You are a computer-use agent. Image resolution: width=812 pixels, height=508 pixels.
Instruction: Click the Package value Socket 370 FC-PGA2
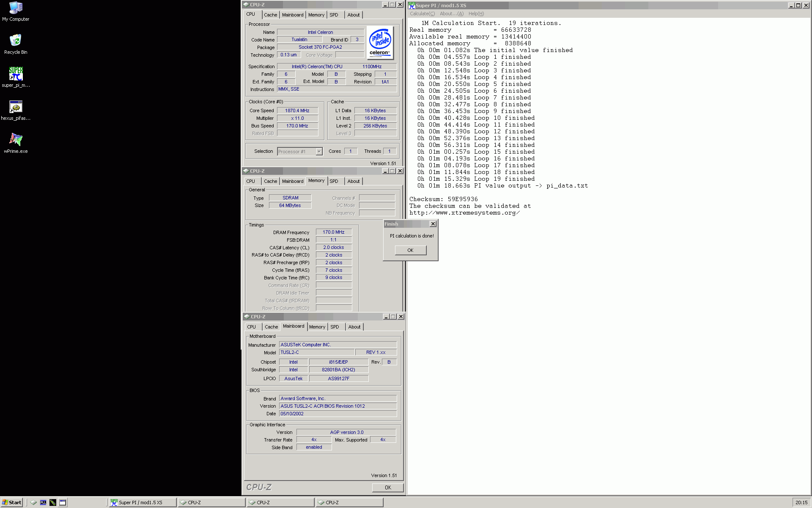coord(320,47)
